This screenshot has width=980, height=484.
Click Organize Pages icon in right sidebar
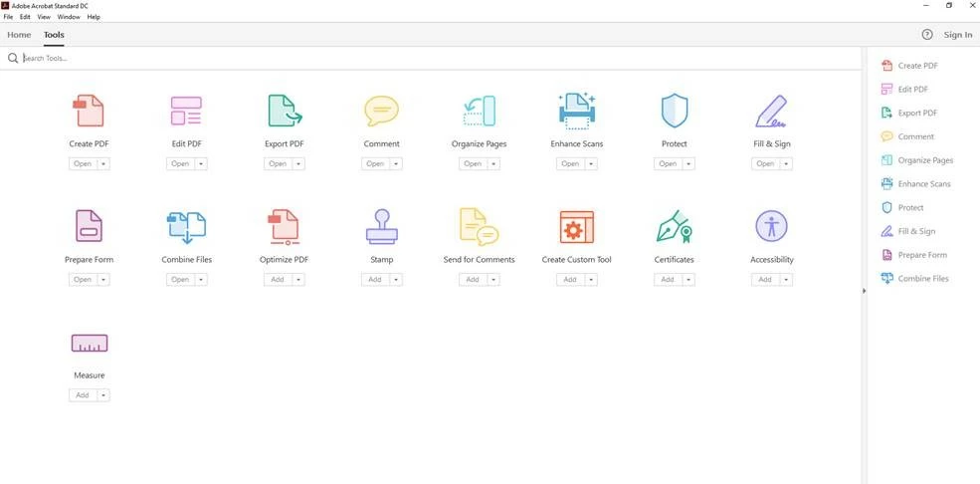click(x=886, y=160)
